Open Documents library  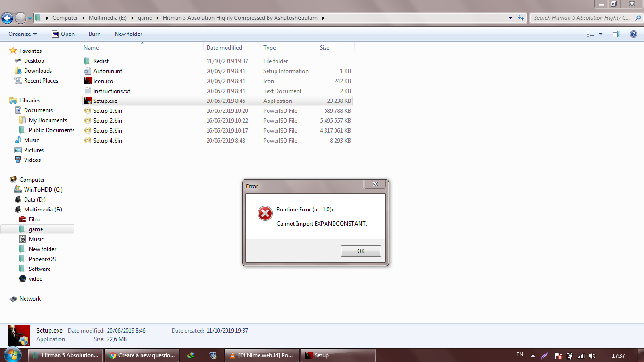[38, 110]
